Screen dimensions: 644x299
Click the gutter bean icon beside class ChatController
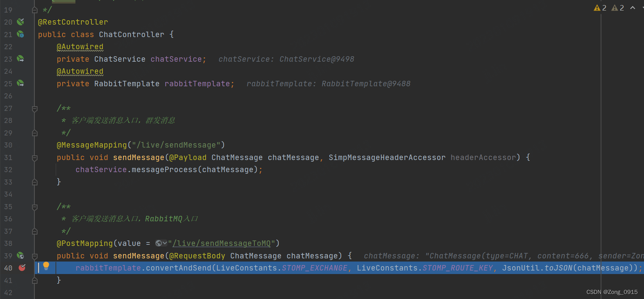pos(20,34)
